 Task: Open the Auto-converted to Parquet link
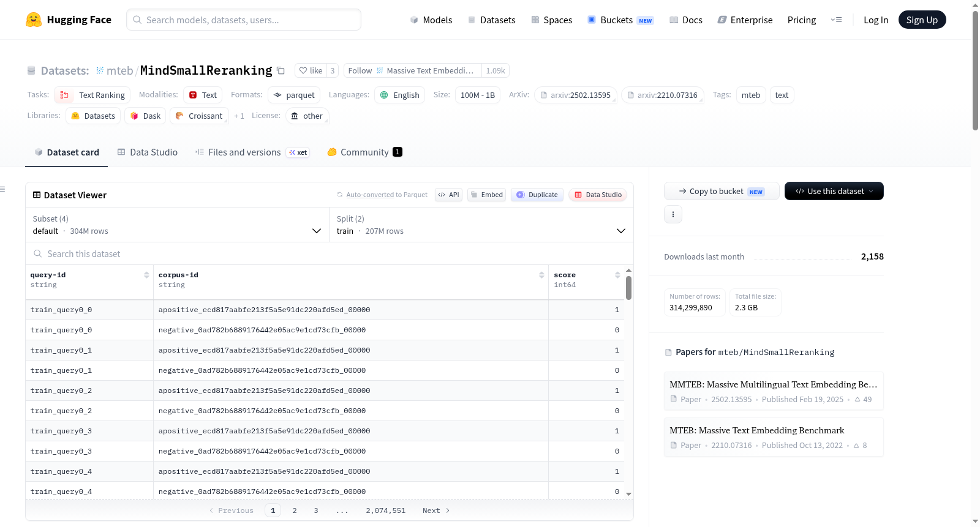pos(382,195)
